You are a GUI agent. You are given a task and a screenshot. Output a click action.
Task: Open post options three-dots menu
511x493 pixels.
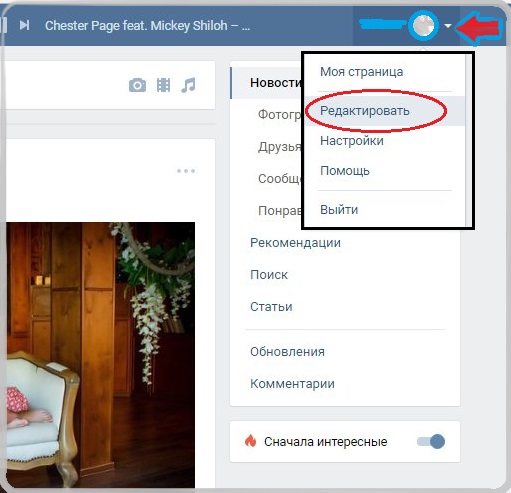pos(186,171)
